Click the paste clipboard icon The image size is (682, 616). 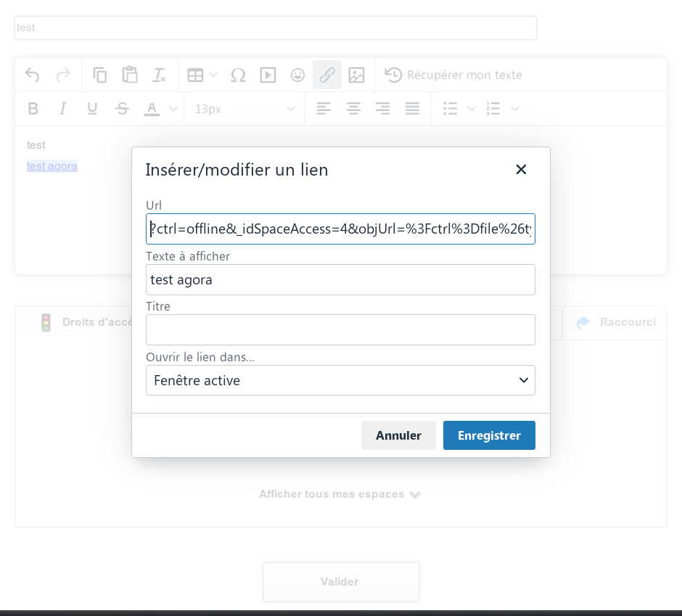pos(130,75)
